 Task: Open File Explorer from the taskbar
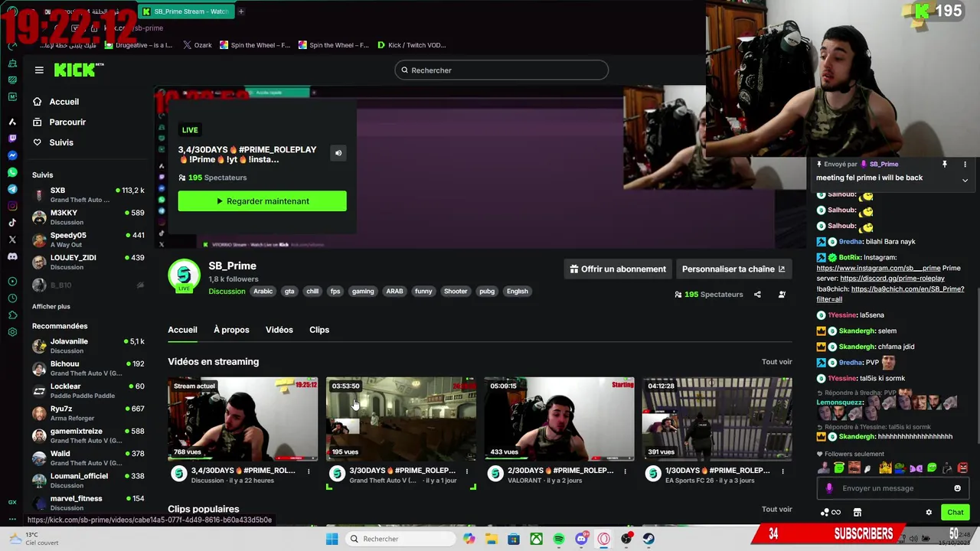coord(492,539)
